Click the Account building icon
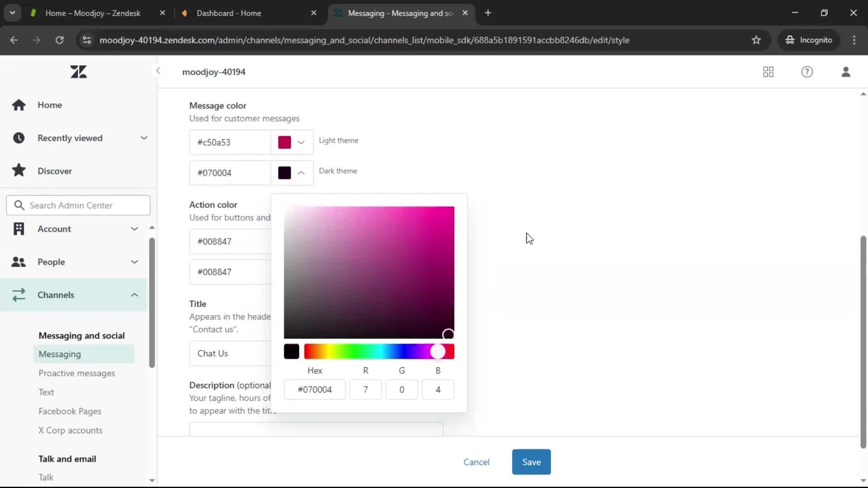Image resolution: width=868 pixels, height=488 pixels. tap(19, 229)
